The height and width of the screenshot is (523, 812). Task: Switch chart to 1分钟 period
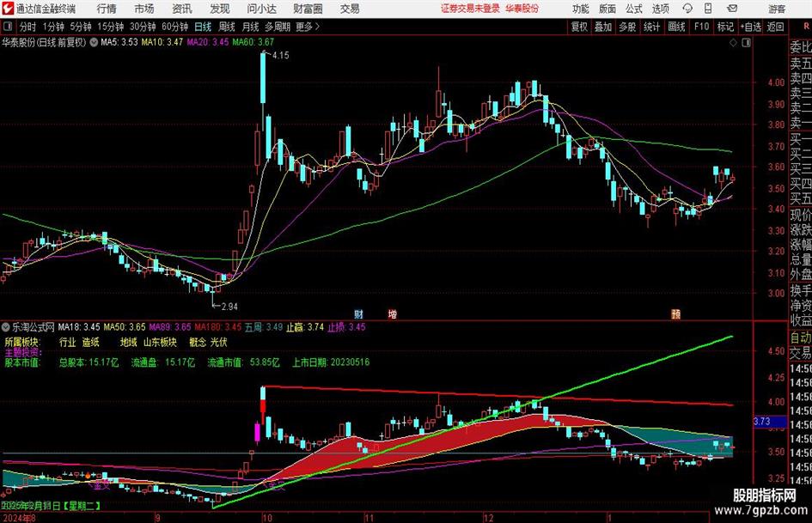tap(52, 27)
